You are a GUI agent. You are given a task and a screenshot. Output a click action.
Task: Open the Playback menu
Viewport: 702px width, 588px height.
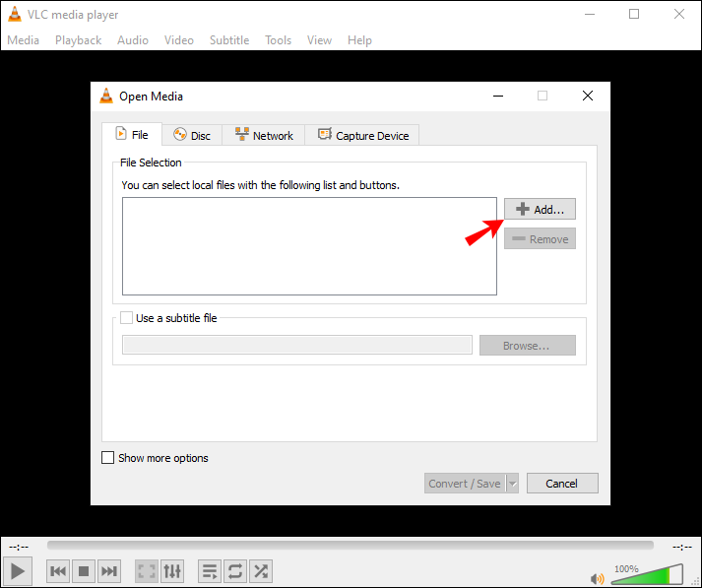[x=79, y=40]
